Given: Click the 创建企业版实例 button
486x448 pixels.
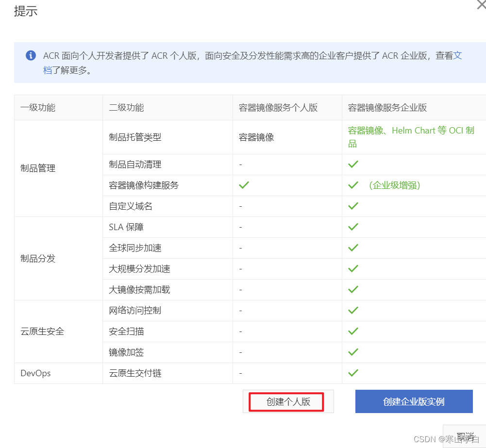Looking at the screenshot, I should (414, 401).
